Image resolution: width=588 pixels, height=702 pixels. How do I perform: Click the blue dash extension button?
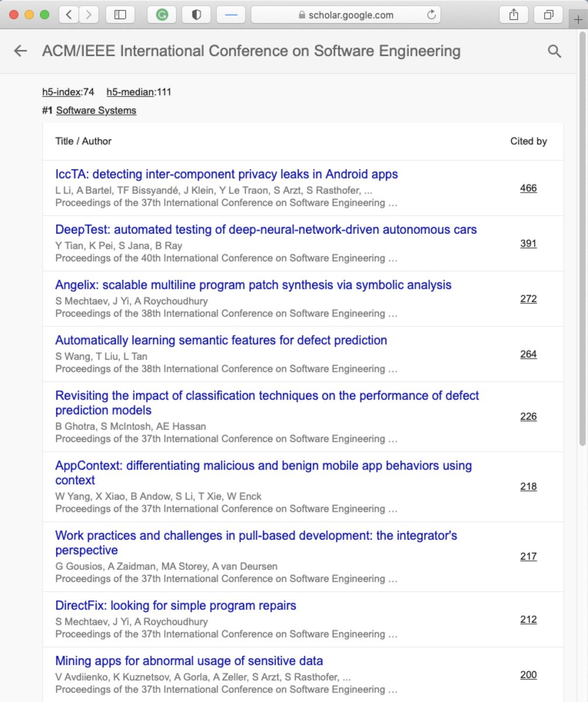point(231,15)
